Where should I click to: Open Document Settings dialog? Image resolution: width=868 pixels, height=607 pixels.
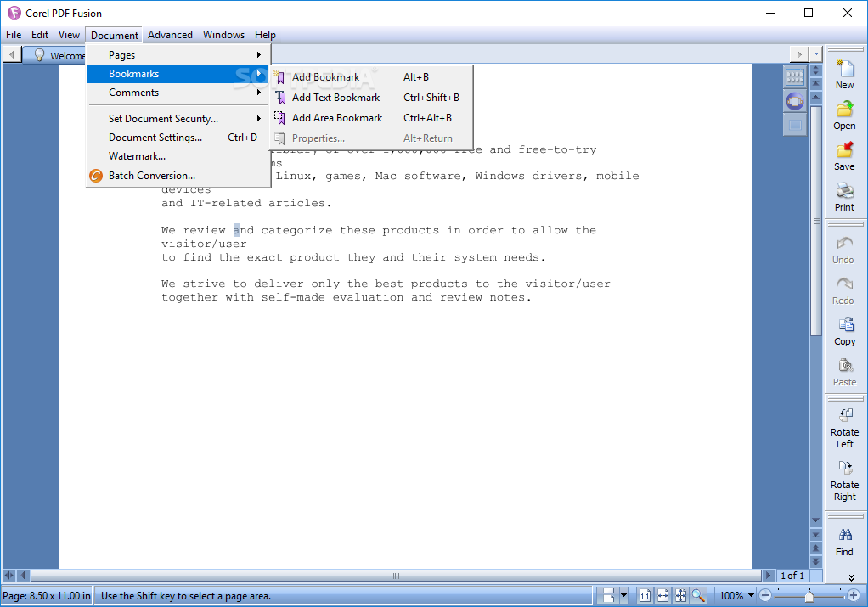coord(178,138)
